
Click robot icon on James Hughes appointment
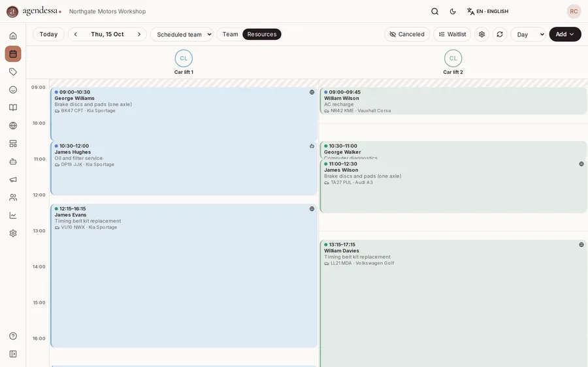[312, 146]
